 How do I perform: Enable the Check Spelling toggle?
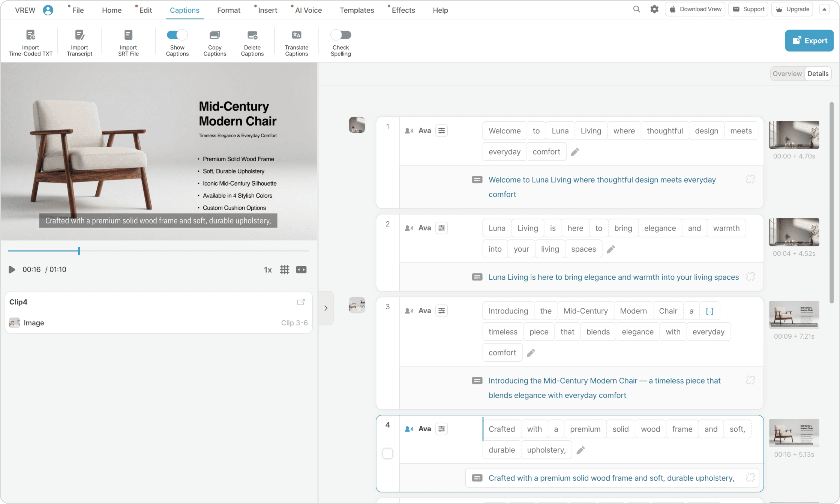pos(340,35)
